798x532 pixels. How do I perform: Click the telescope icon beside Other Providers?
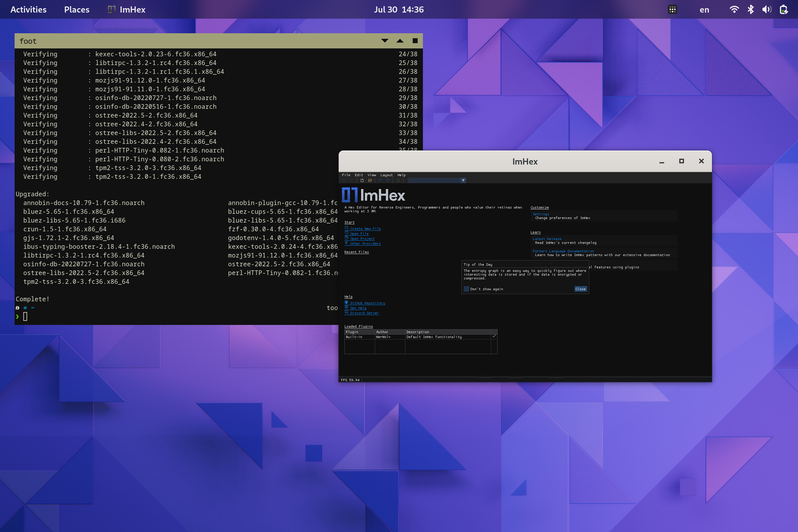point(346,243)
